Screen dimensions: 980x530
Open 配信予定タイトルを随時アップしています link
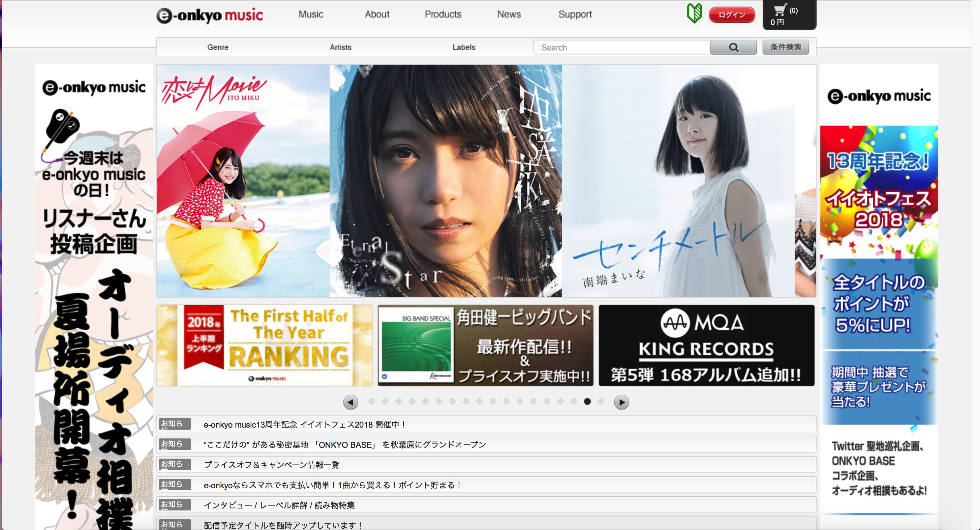click(283, 525)
